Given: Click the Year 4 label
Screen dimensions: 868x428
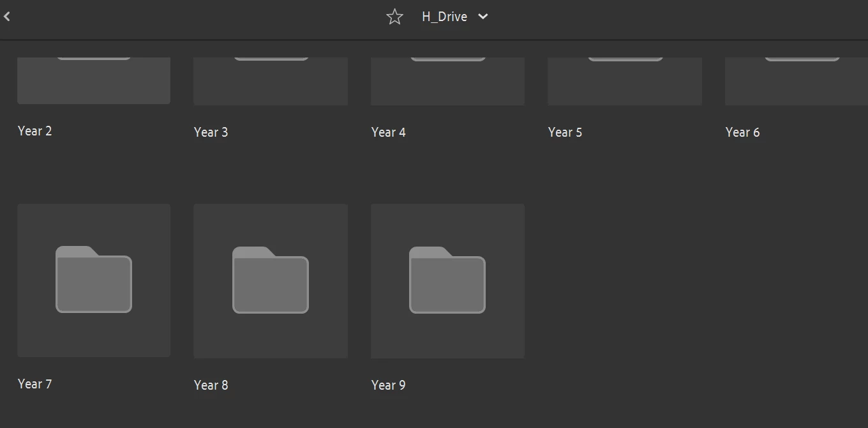Looking at the screenshot, I should 389,132.
